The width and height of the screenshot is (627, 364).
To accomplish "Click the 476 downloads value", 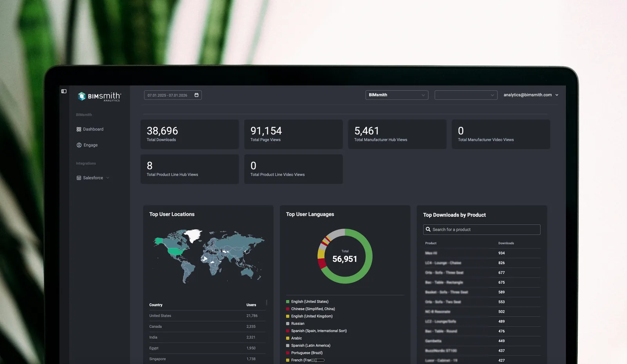I will click(x=502, y=332).
